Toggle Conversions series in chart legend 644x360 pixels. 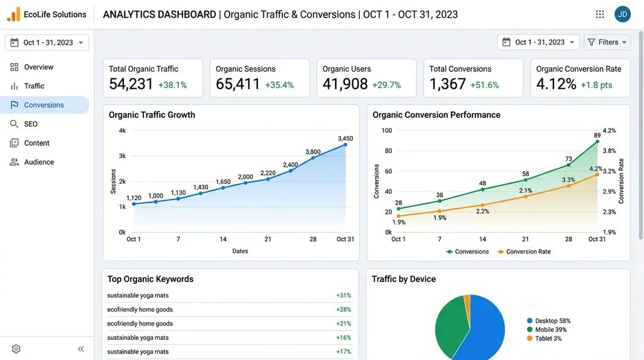click(x=467, y=252)
